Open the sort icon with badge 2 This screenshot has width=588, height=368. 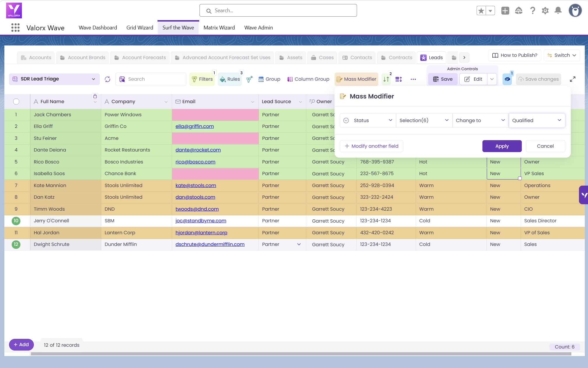tap(386, 79)
